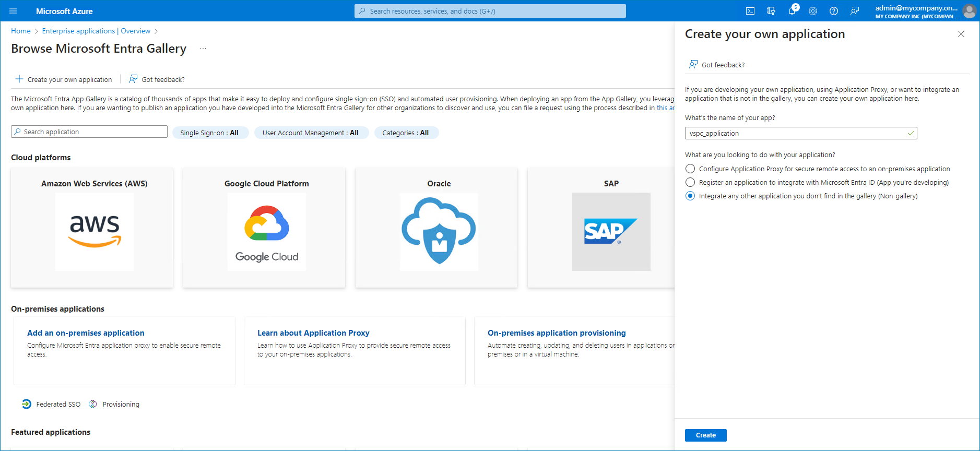Open the notifications bell
The height and width of the screenshot is (451, 980).
(x=792, y=11)
